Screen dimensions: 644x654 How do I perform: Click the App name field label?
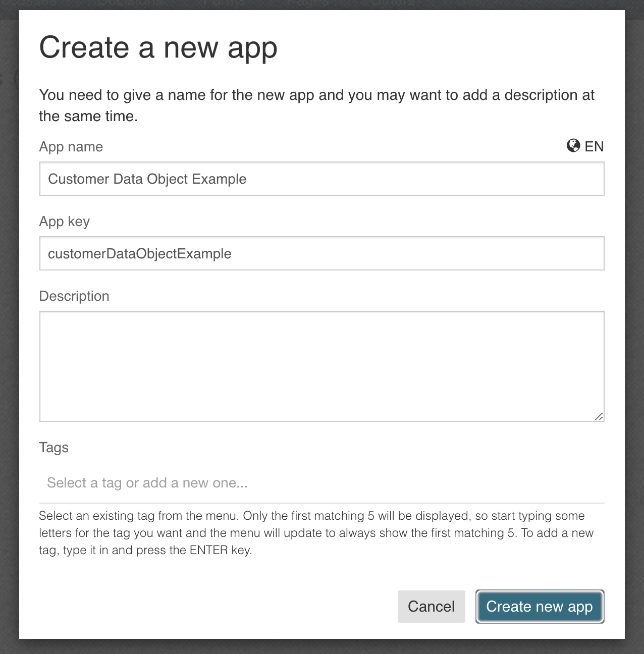pyautogui.click(x=71, y=146)
